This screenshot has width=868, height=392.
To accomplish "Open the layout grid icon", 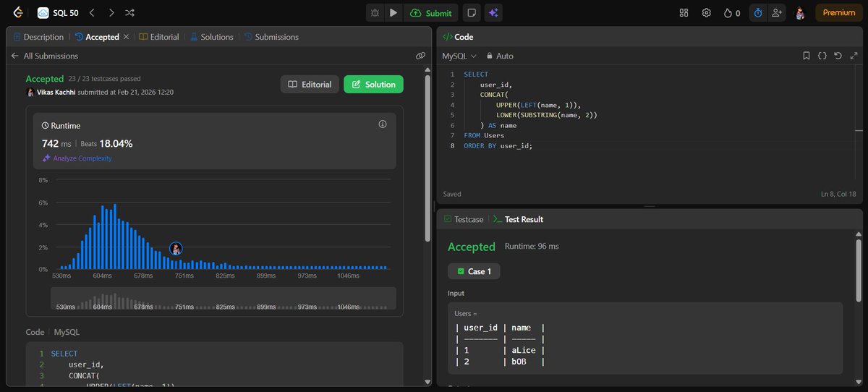I will 684,12.
